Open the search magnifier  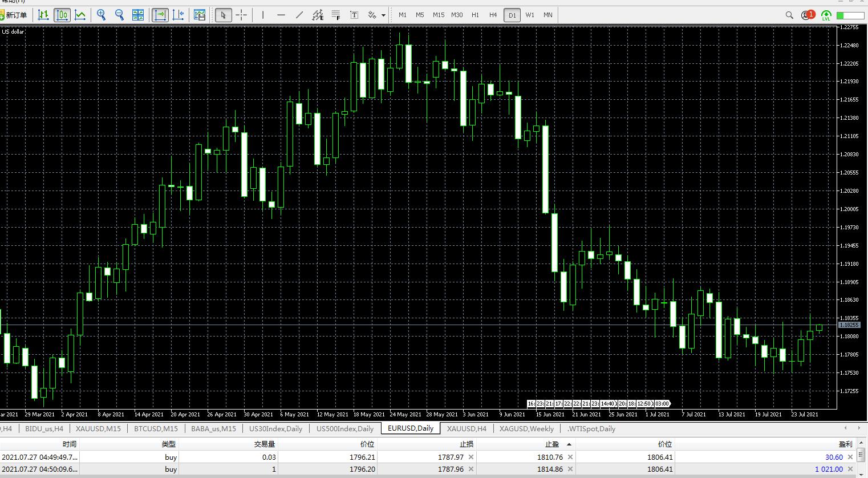point(789,15)
